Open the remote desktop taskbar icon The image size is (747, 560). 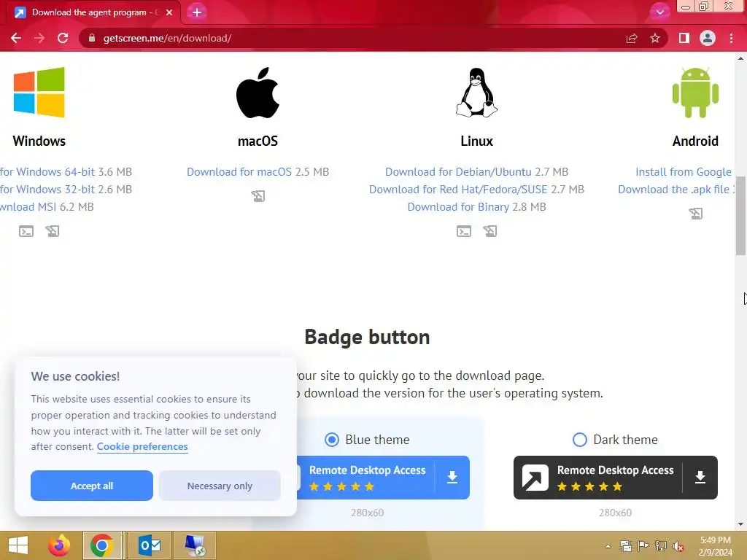coord(195,545)
